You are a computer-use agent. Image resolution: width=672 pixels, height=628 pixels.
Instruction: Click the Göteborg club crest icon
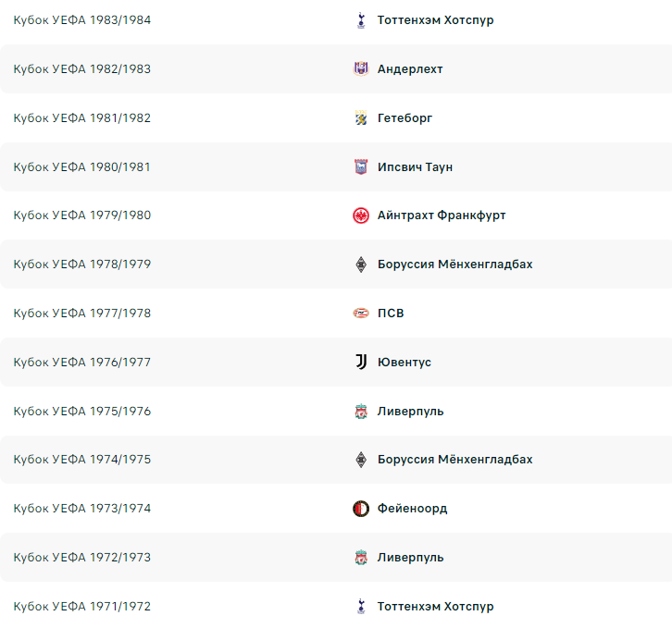[x=361, y=117]
